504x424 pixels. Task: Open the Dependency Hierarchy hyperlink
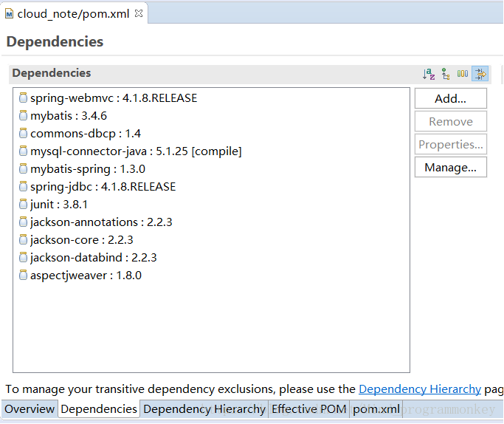point(420,389)
